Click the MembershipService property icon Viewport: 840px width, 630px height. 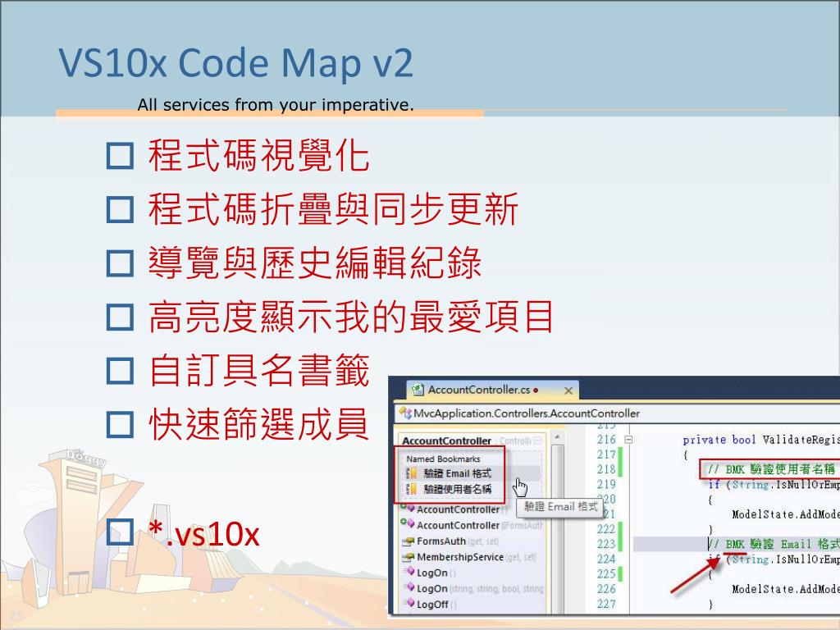point(409,557)
